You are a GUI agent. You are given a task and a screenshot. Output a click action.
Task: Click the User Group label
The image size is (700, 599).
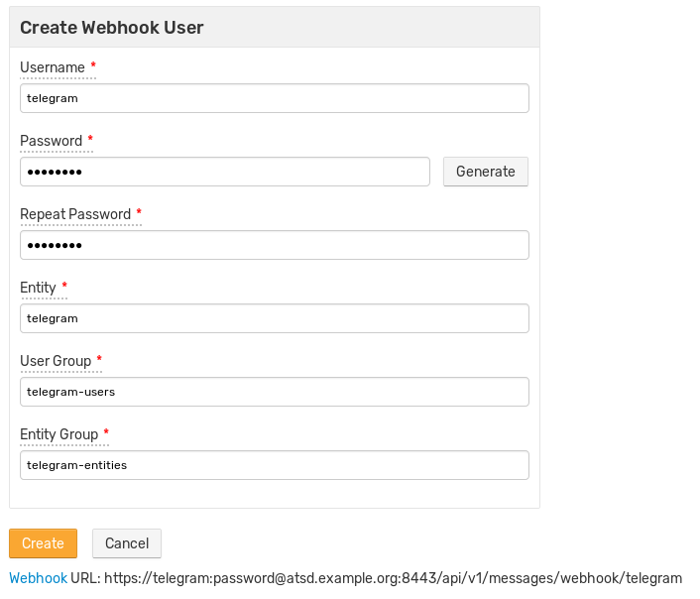tap(56, 360)
